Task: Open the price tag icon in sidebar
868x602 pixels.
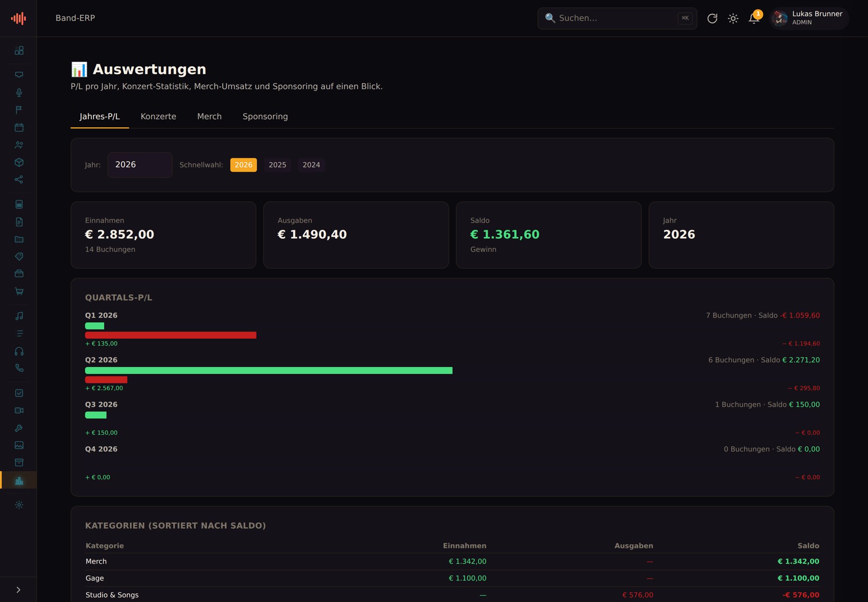Action: click(x=19, y=257)
